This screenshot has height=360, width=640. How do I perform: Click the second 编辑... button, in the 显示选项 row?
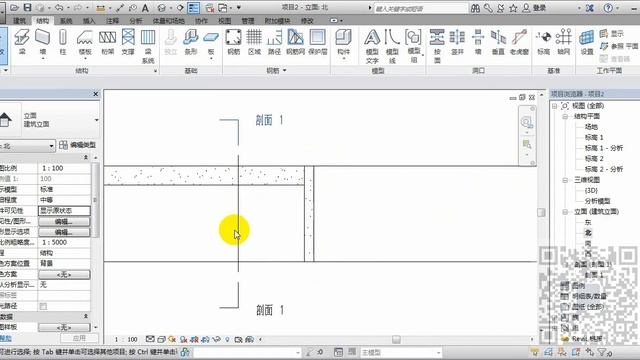coord(64,232)
